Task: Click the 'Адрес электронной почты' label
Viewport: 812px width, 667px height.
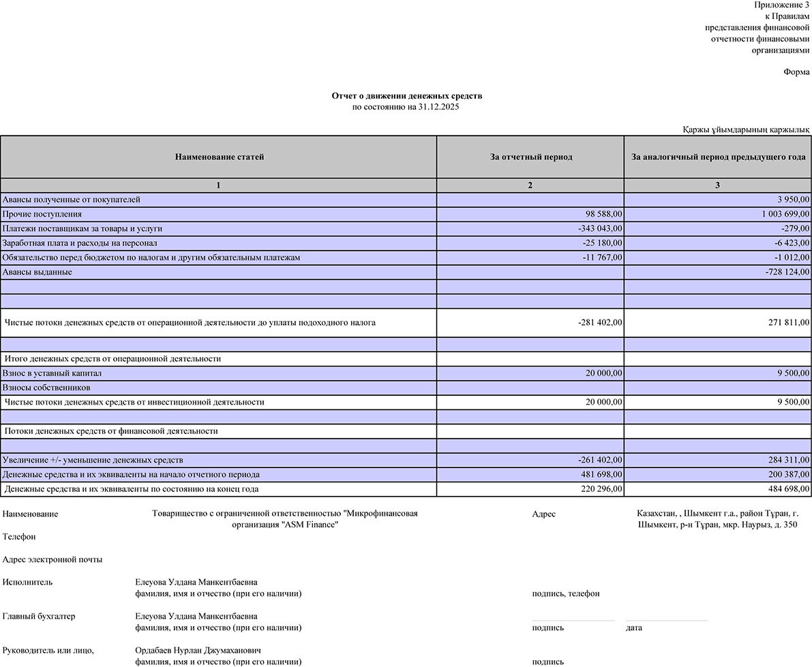Action: pyautogui.click(x=52, y=559)
